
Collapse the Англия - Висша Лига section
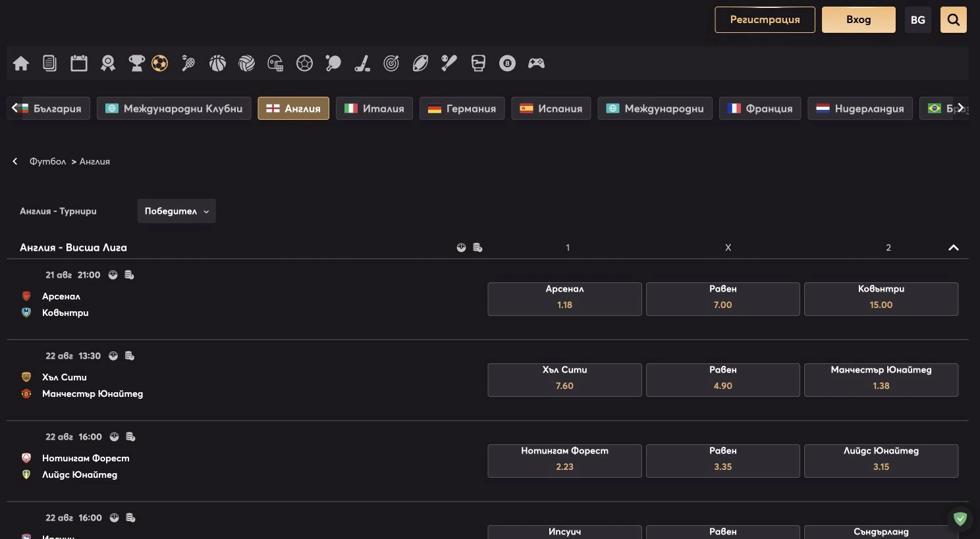[x=953, y=247]
